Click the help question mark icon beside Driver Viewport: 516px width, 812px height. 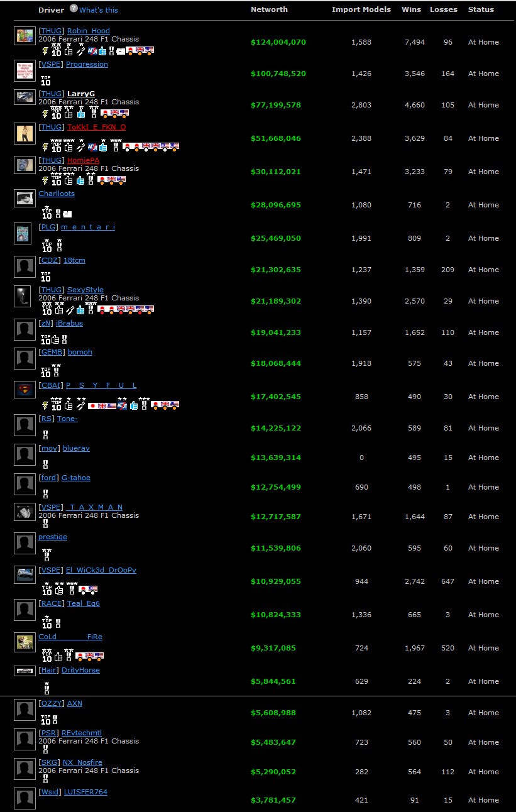(74, 9)
